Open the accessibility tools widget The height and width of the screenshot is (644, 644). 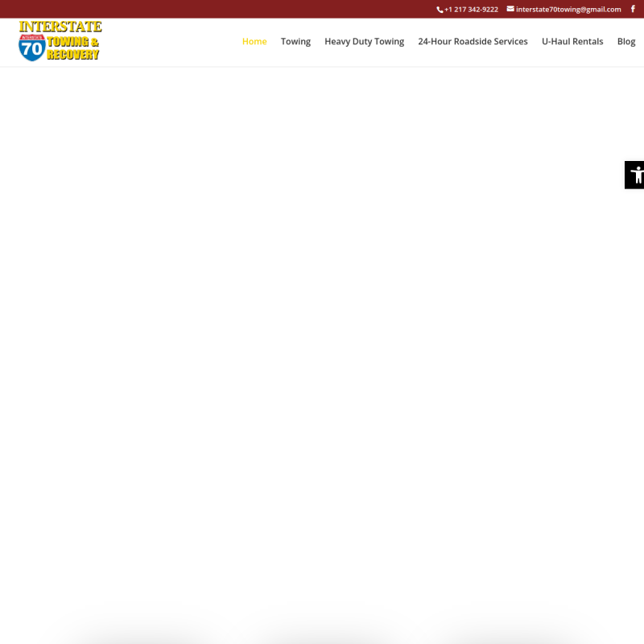pyautogui.click(x=634, y=175)
